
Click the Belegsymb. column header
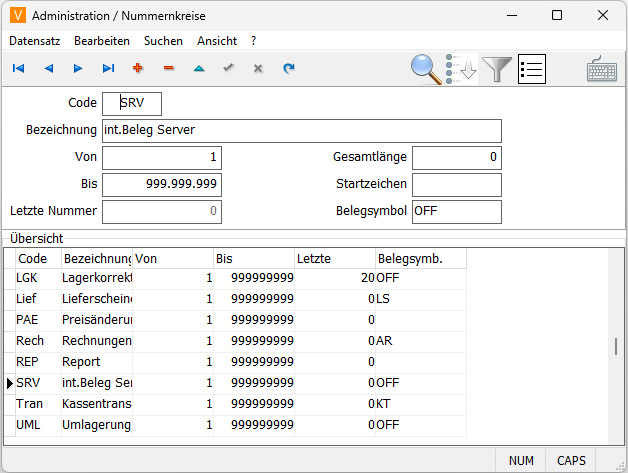tap(421, 259)
